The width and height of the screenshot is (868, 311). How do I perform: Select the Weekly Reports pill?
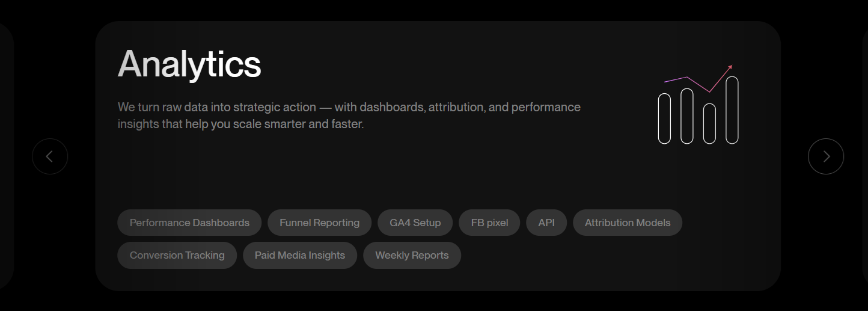pyautogui.click(x=412, y=255)
